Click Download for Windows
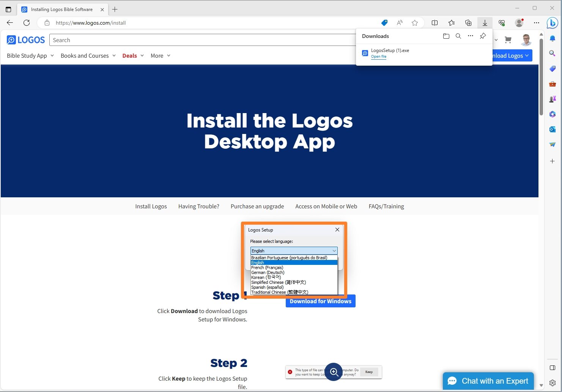Screen dimensions: 562x392 tap(320, 301)
